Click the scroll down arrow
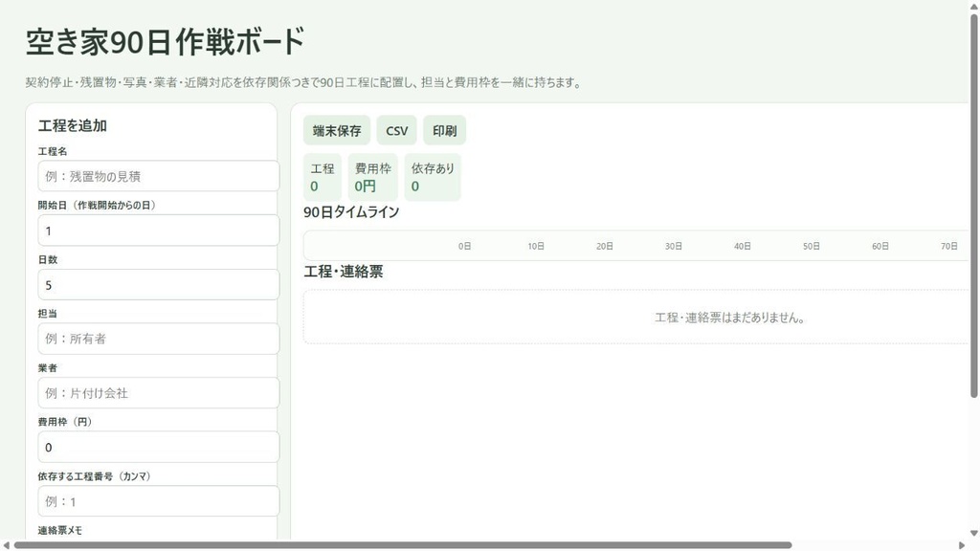The height and width of the screenshot is (551, 980). (x=973, y=534)
